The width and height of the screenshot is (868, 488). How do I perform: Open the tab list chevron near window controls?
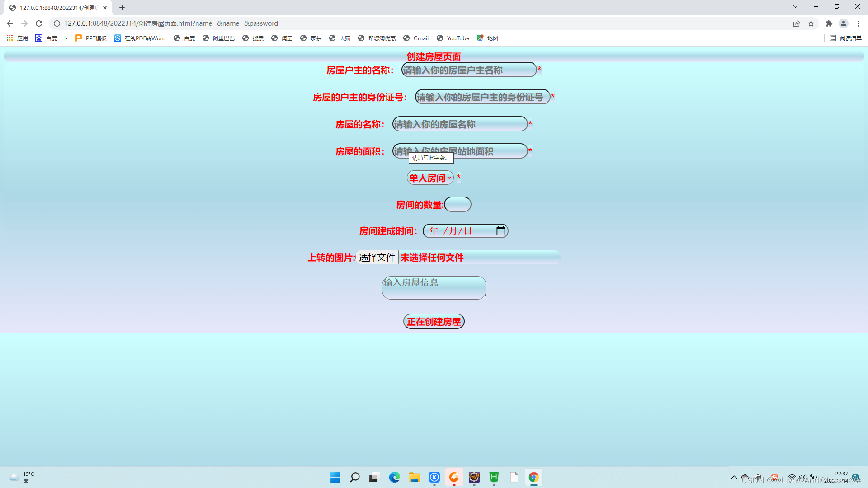(795, 7)
